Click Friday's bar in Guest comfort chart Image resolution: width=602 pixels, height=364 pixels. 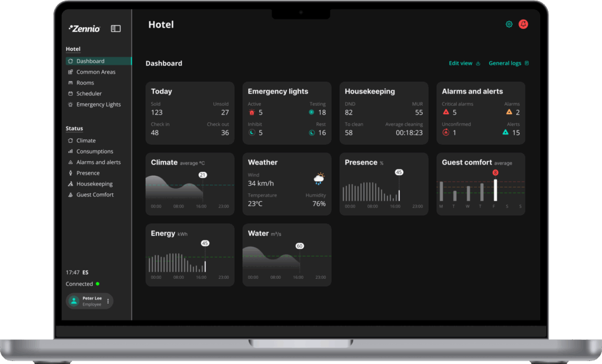point(495,190)
